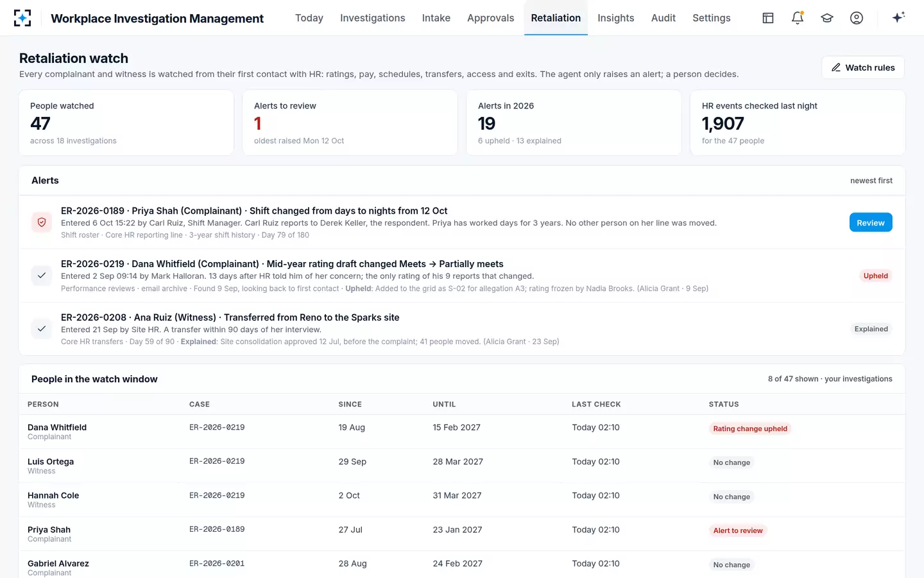This screenshot has width=924, height=578.
Task: Click the shield icon on Priya Shah alert
Action: point(42,222)
